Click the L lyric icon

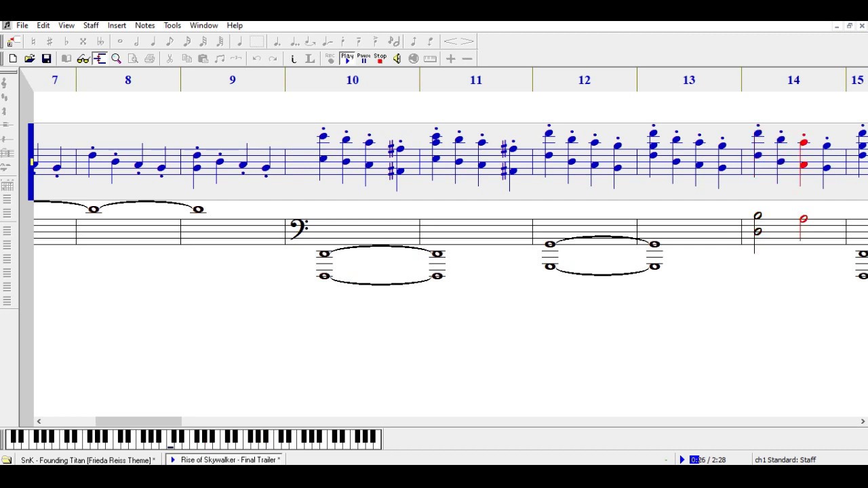click(x=310, y=59)
